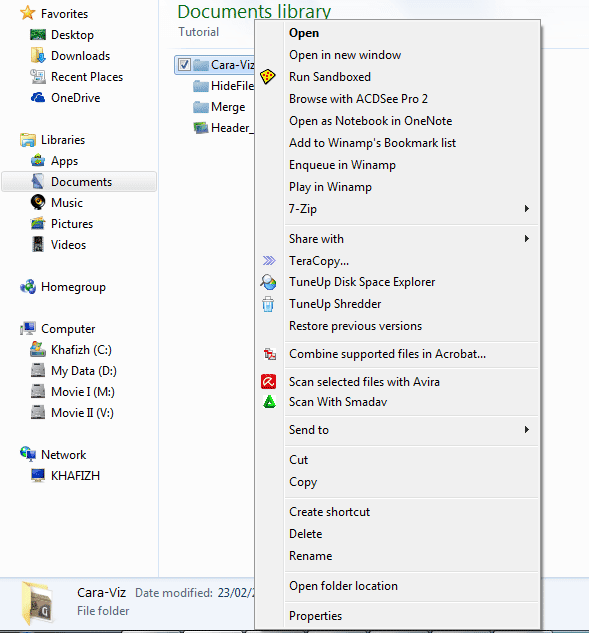Click the Cara-Viz folder thumbnail in details pane

click(x=38, y=604)
